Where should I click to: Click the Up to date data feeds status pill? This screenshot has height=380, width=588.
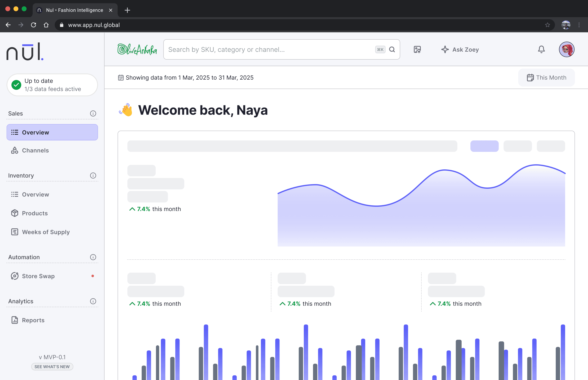(x=52, y=85)
